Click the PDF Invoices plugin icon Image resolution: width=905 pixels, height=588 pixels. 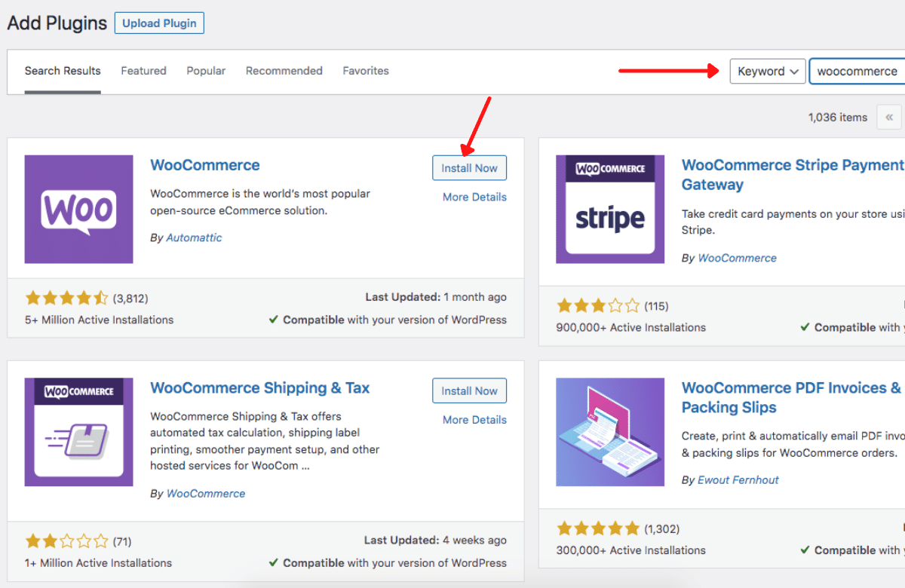(610, 432)
